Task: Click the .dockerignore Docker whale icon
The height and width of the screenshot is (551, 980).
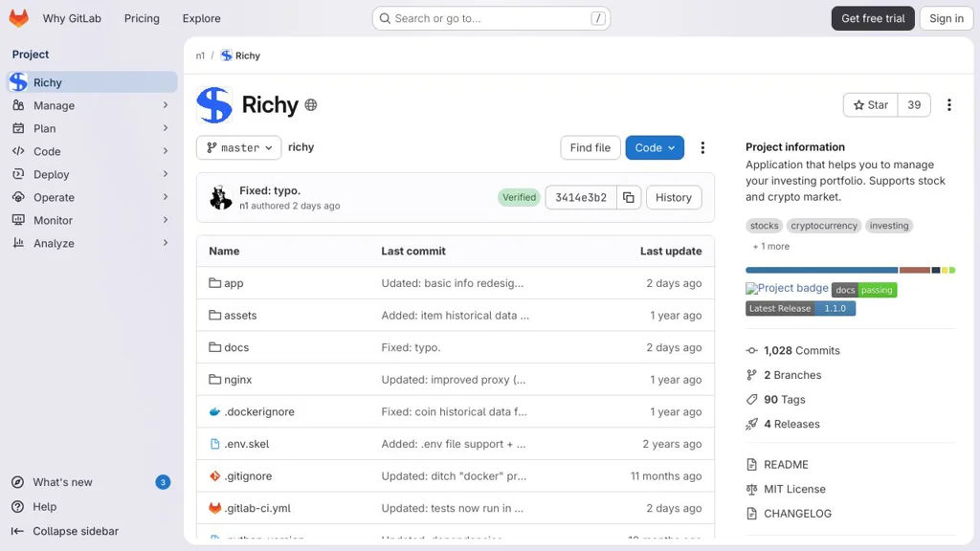Action: coord(215,411)
